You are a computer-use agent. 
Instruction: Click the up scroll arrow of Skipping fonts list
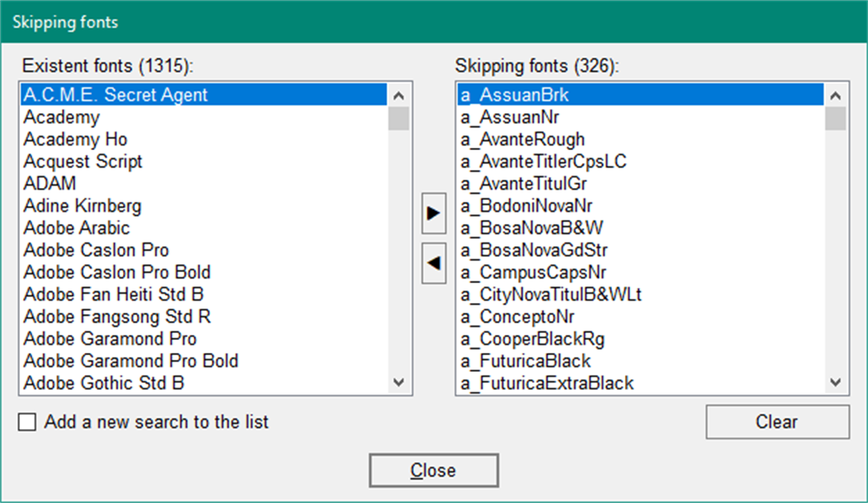(x=836, y=95)
